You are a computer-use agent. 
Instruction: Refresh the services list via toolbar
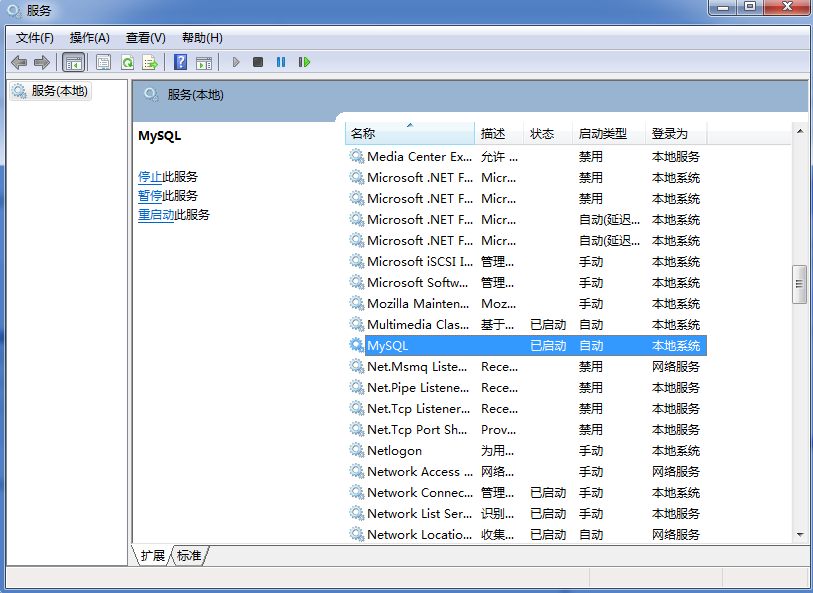129,62
